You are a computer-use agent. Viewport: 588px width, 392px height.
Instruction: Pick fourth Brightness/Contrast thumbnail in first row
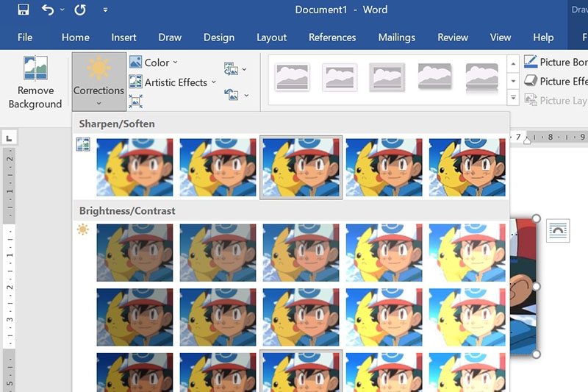(384, 253)
